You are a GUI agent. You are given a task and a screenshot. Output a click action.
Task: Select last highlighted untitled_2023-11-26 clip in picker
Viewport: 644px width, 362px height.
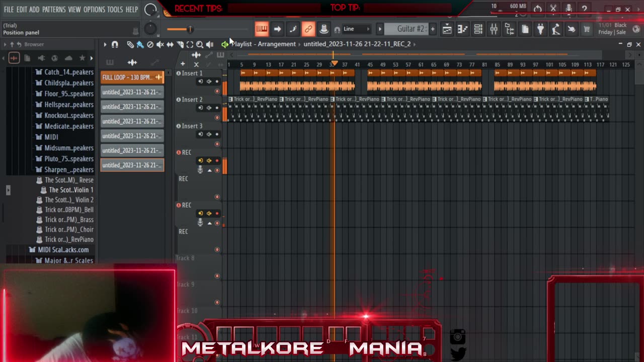[x=132, y=165]
